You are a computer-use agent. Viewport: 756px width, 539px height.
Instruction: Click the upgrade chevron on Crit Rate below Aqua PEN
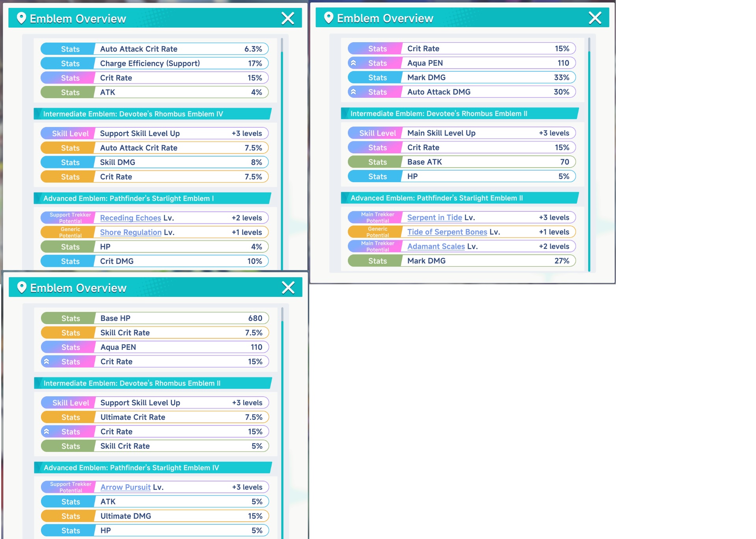[46, 362]
